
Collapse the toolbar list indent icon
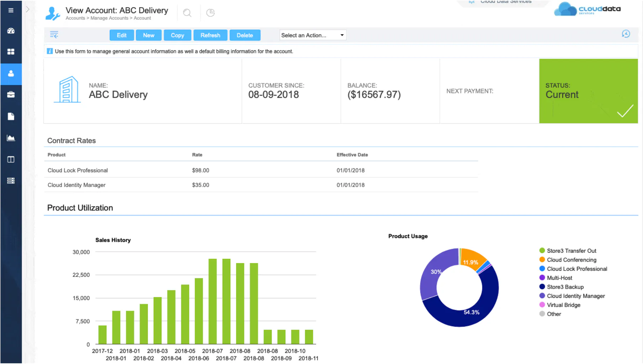pyautogui.click(x=54, y=35)
